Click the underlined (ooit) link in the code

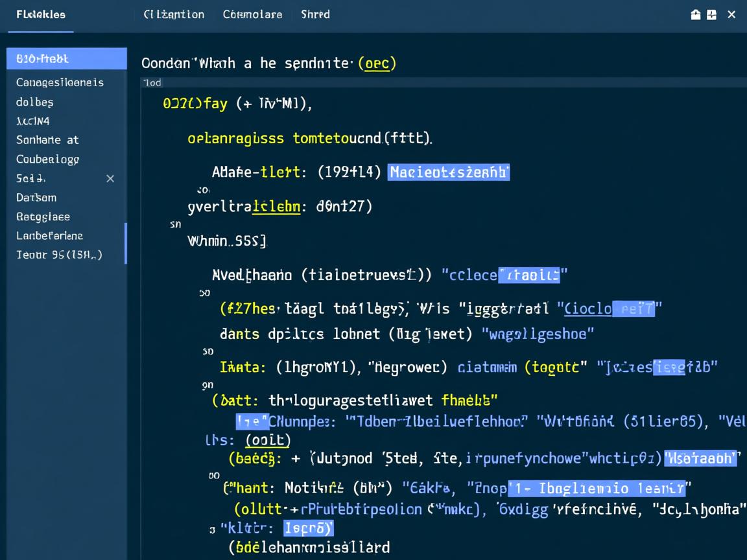click(268, 439)
